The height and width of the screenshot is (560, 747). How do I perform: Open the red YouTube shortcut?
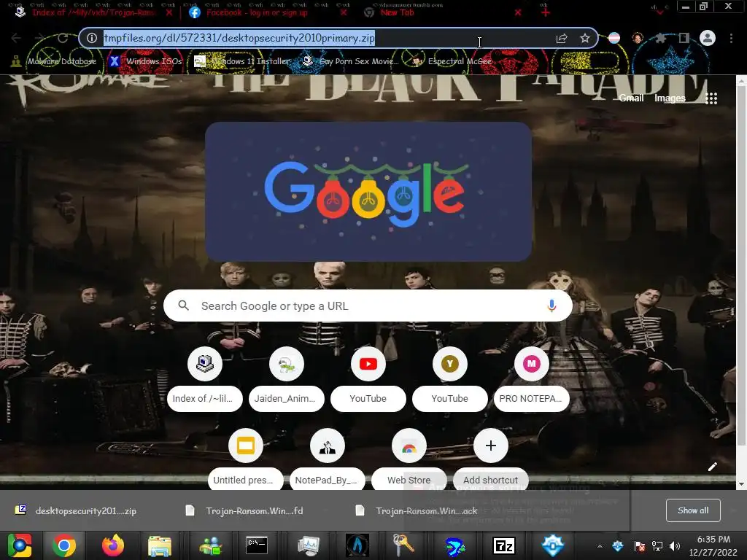click(x=368, y=380)
